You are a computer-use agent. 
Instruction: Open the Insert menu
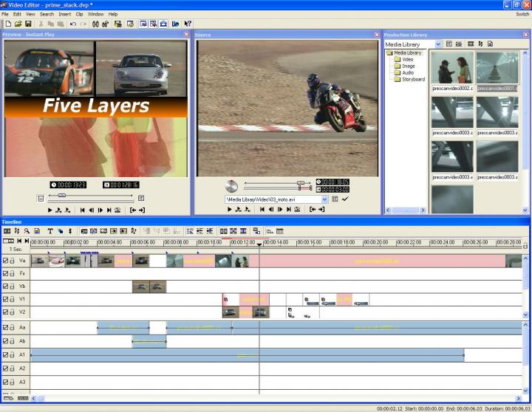tap(65, 14)
